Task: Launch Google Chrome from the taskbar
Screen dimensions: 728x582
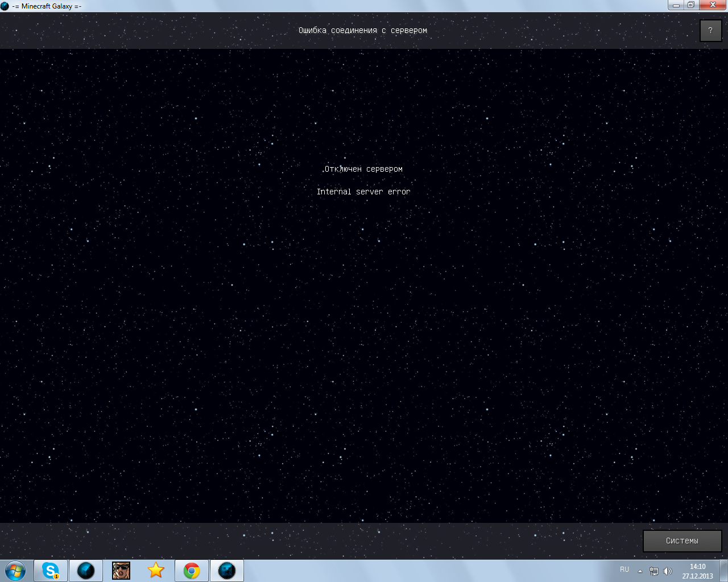Action: tap(192, 571)
